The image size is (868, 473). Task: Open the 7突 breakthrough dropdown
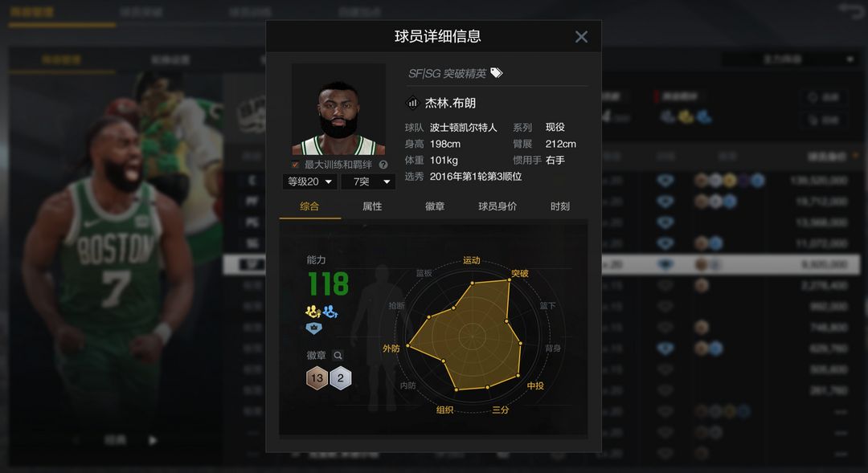tap(368, 181)
